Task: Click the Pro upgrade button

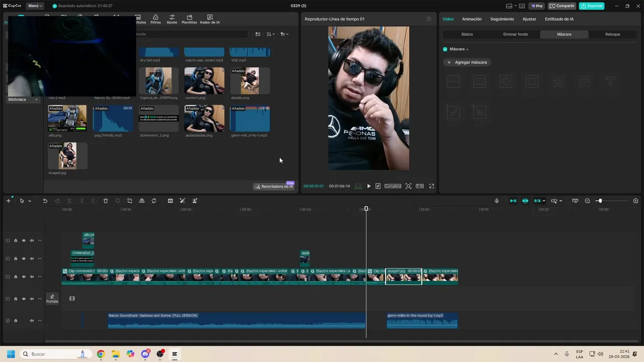Action: point(536,6)
